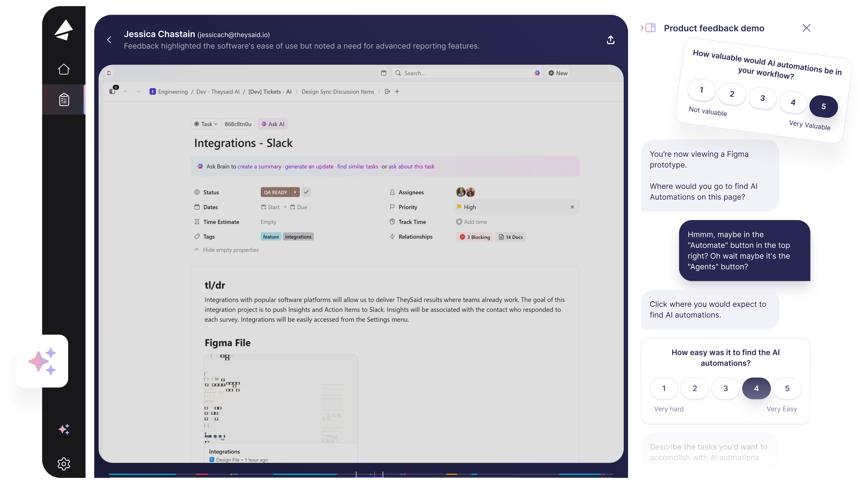Open the Home icon in sidebar

click(x=64, y=69)
